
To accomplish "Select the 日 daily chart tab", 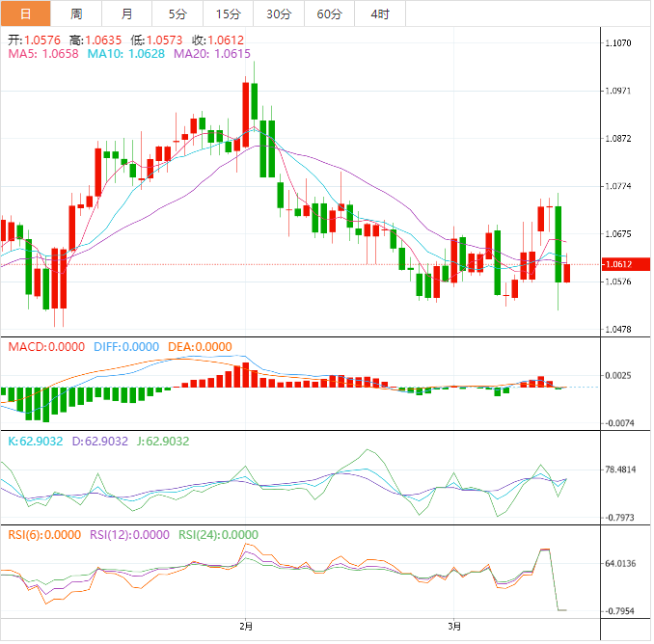I will point(25,13).
